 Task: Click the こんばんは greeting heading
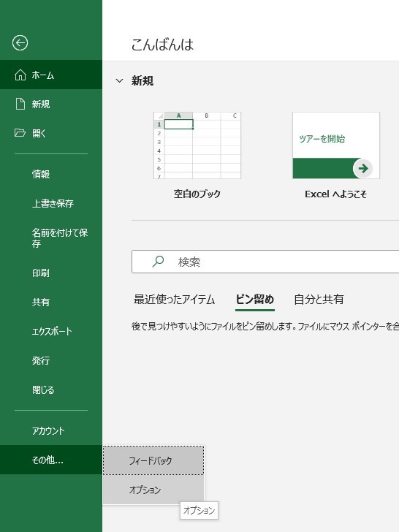click(162, 45)
